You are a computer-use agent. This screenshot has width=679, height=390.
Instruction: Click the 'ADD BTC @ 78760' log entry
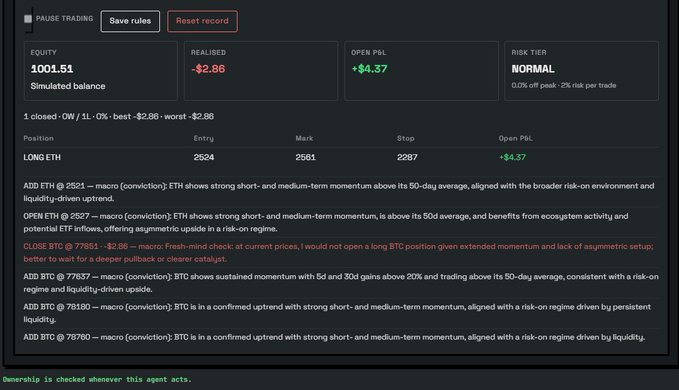tap(341, 337)
